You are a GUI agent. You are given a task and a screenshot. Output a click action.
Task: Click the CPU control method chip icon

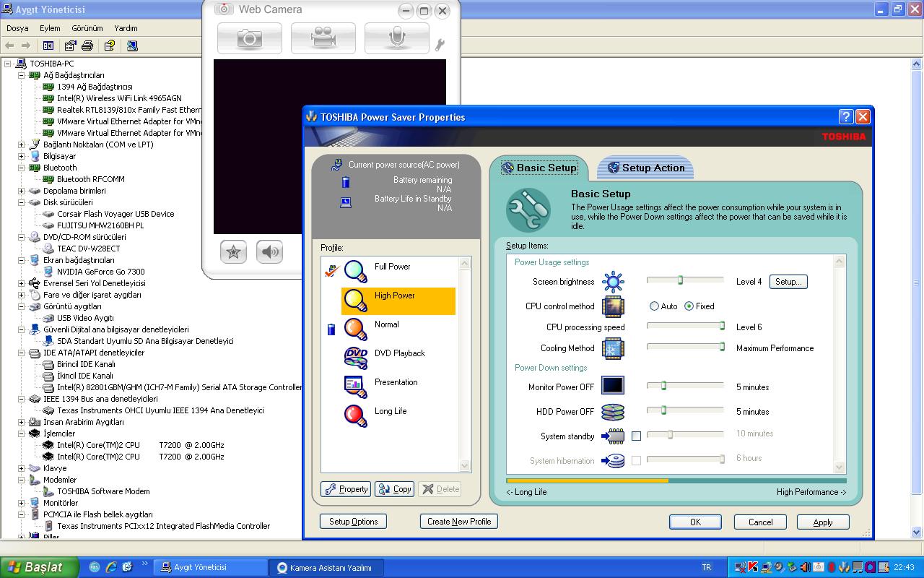(613, 306)
